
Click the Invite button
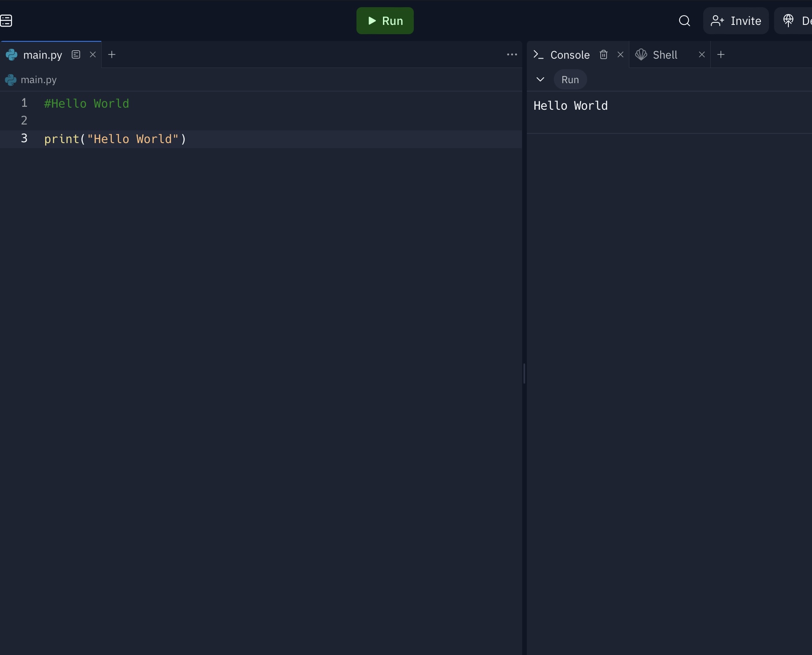coord(736,21)
